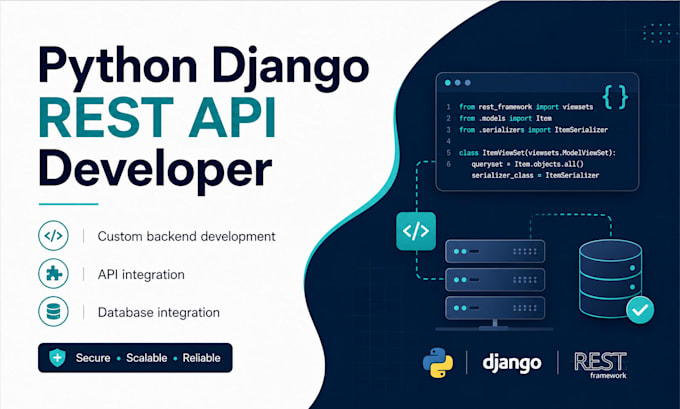
Task: Click the "Developer" heading
Action: coord(155,170)
